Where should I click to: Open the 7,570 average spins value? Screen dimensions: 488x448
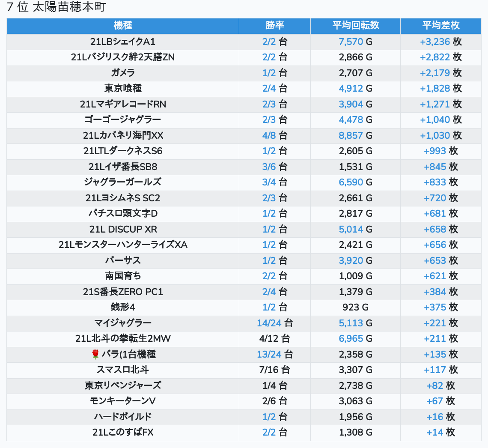[351, 42]
